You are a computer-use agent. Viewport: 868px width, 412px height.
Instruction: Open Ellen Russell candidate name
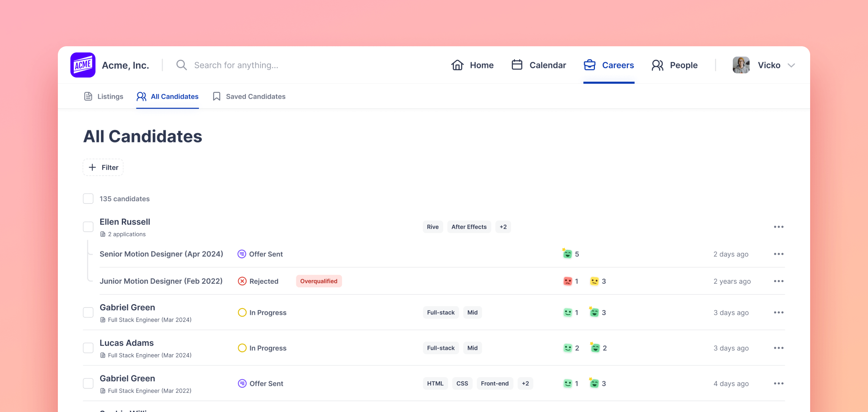(125, 222)
